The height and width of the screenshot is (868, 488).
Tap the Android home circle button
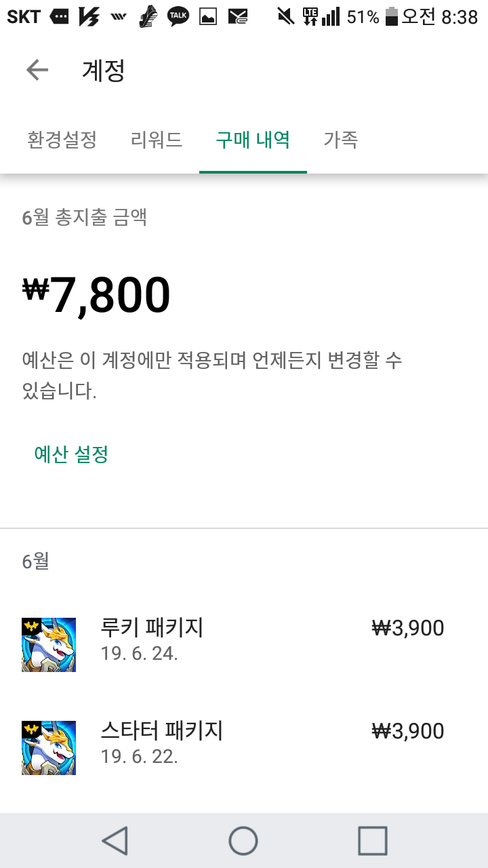(x=243, y=841)
